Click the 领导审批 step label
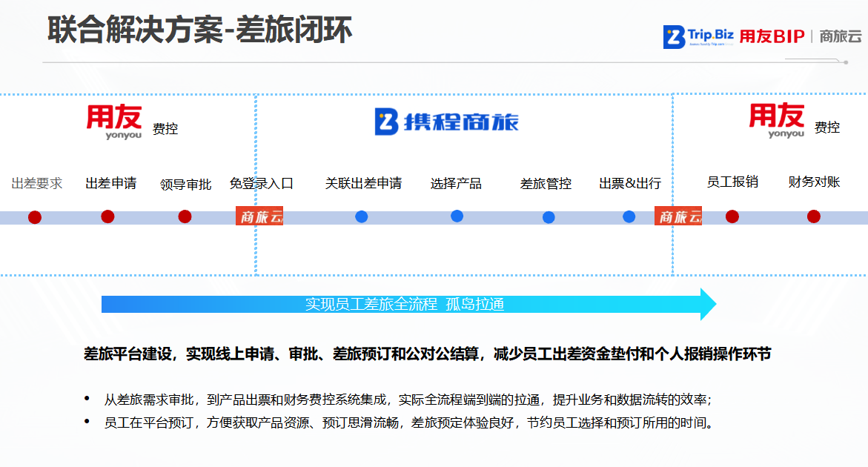868x467 pixels. [185, 185]
